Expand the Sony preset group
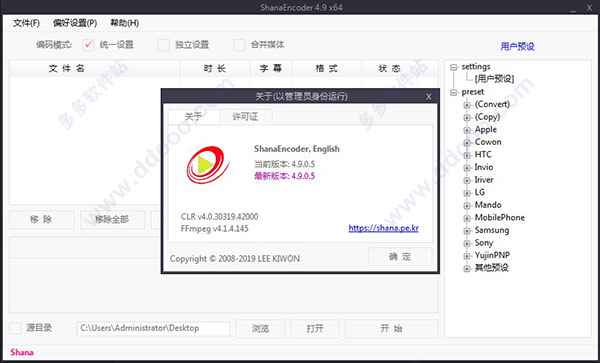 [x=466, y=244]
